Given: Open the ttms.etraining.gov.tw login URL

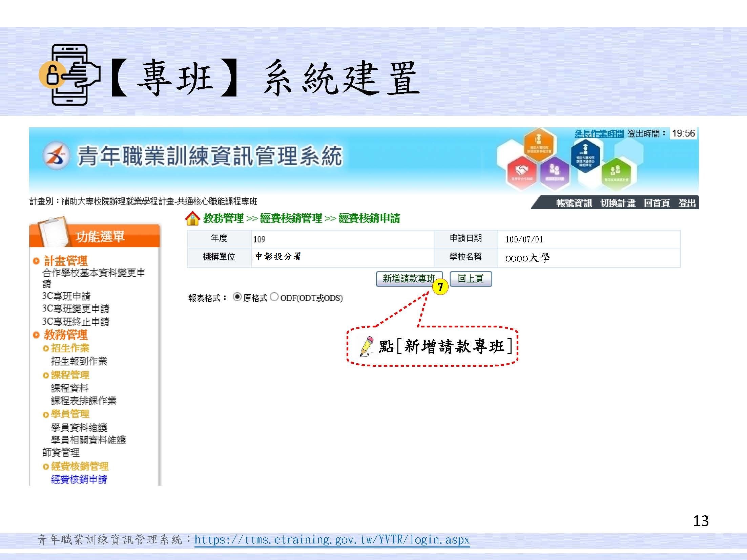Looking at the screenshot, I should pyautogui.click(x=332, y=539).
